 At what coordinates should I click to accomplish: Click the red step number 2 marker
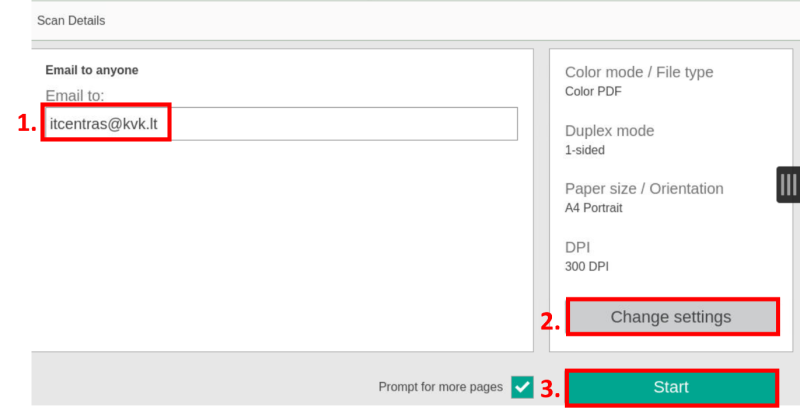tap(549, 322)
